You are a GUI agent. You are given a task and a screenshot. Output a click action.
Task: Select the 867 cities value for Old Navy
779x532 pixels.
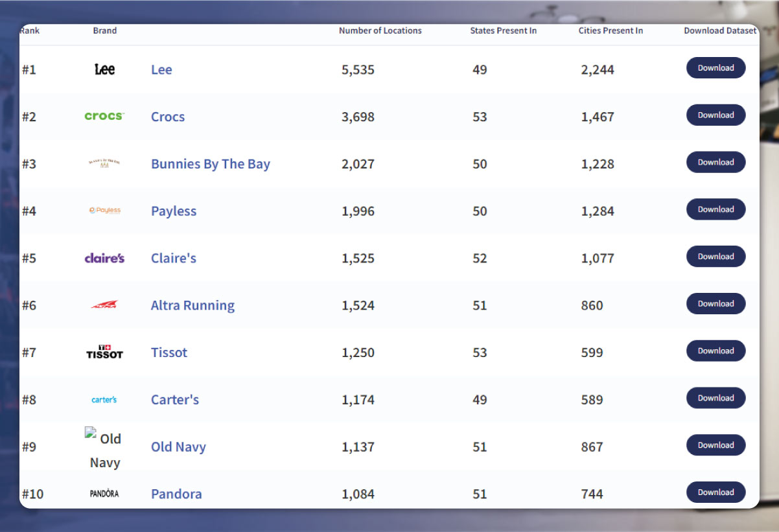pos(592,447)
